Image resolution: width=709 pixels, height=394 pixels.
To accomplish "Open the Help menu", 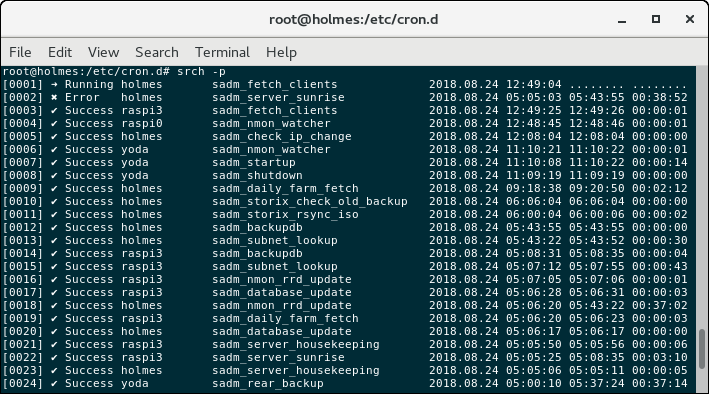I will coord(281,52).
